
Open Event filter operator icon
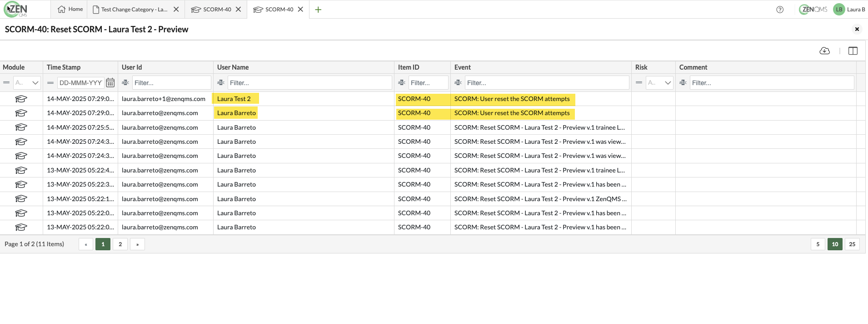point(458,83)
